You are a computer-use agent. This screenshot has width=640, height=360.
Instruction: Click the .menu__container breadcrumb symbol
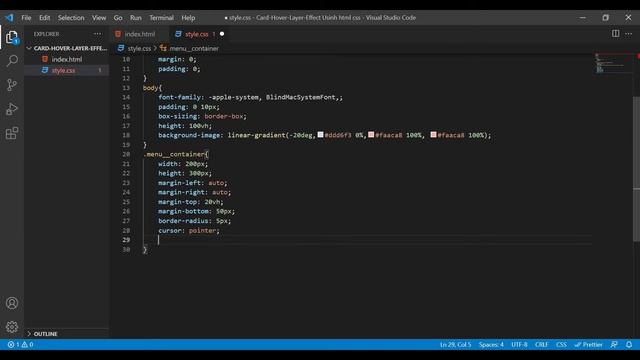(190, 49)
